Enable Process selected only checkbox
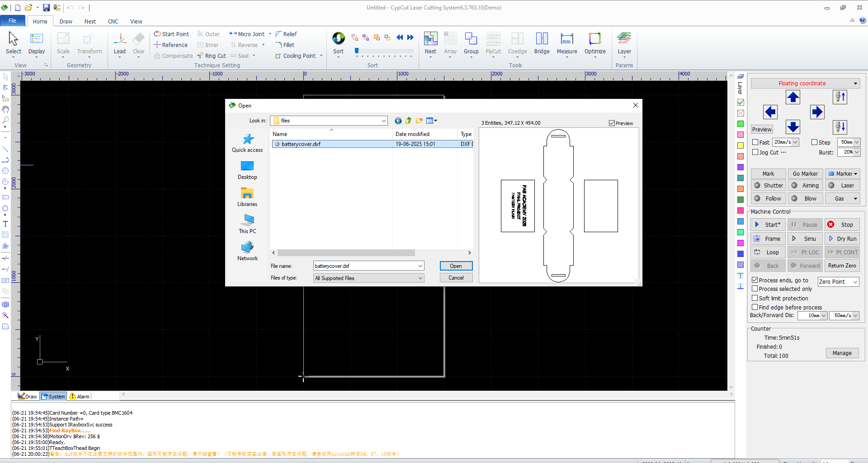Image resolution: width=868 pixels, height=463 pixels. [x=755, y=289]
